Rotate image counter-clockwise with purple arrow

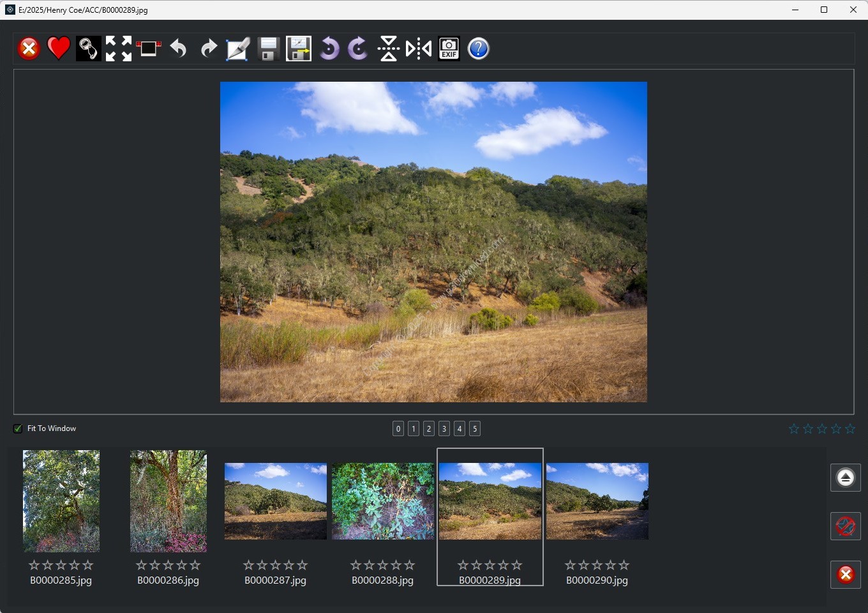[x=329, y=49]
